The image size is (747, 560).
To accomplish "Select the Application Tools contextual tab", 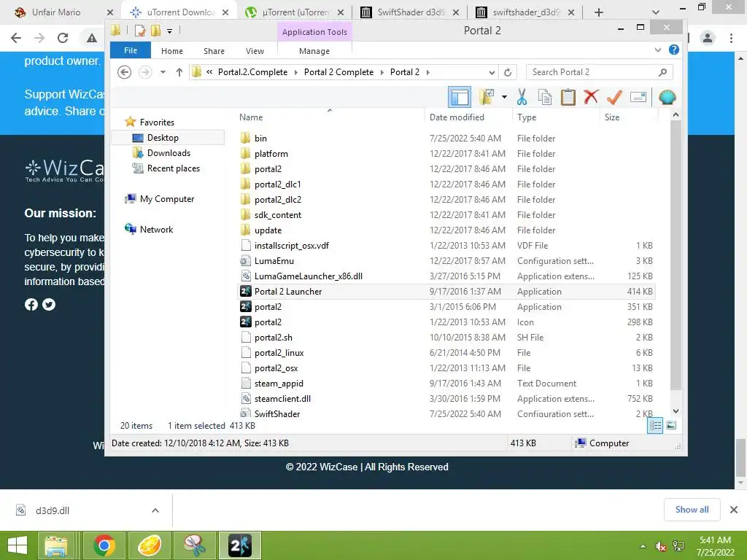I will 314,32.
